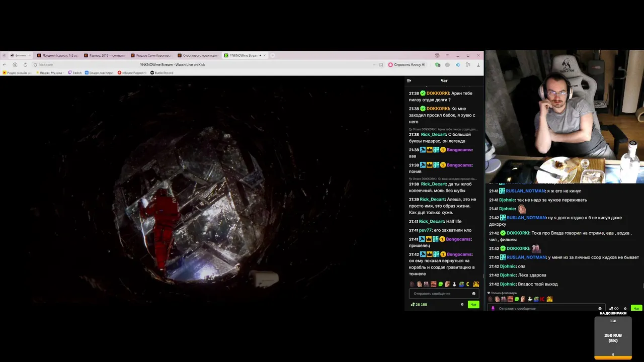Send message with right green Чат button
644x362 pixels.
point(636,308)
